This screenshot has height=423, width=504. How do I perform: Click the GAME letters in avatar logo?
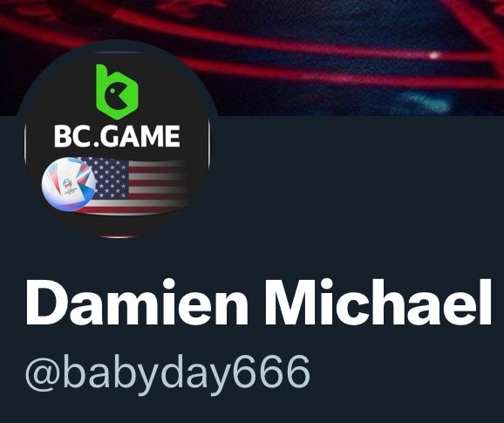click(x=141, y=136)
